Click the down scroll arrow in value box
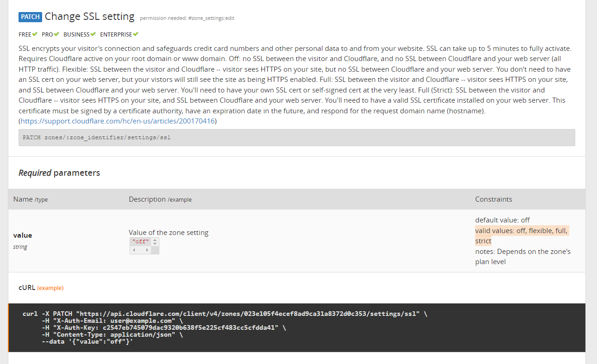The image size is (597, 364). click(155, 244)
